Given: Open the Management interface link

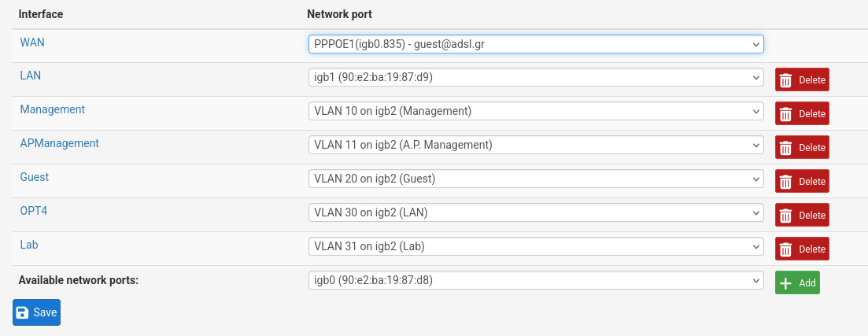Looking at the screenshot, I should (53, 109).
